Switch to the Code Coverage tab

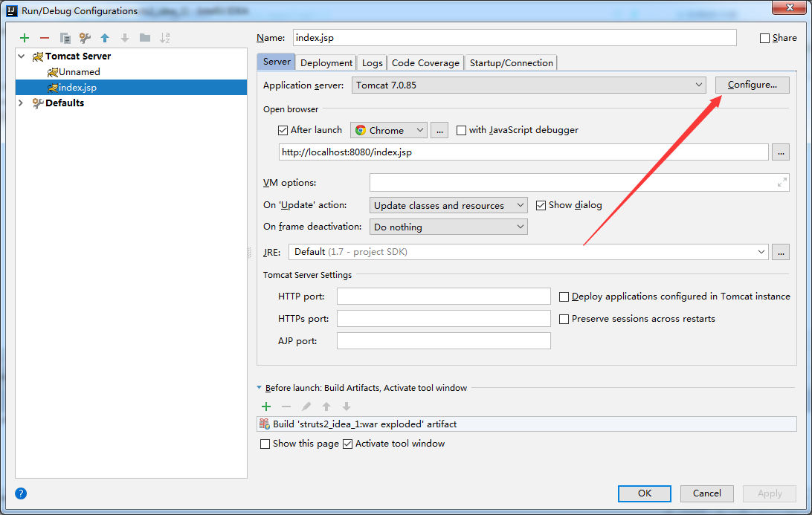[x=425, y=62]
